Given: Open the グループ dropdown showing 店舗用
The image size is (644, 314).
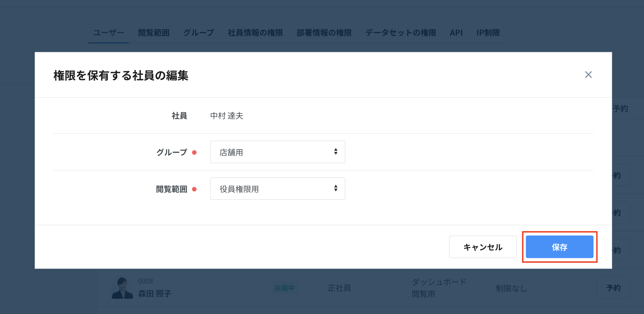Looking at the screenshot, I should pos(277,152).
